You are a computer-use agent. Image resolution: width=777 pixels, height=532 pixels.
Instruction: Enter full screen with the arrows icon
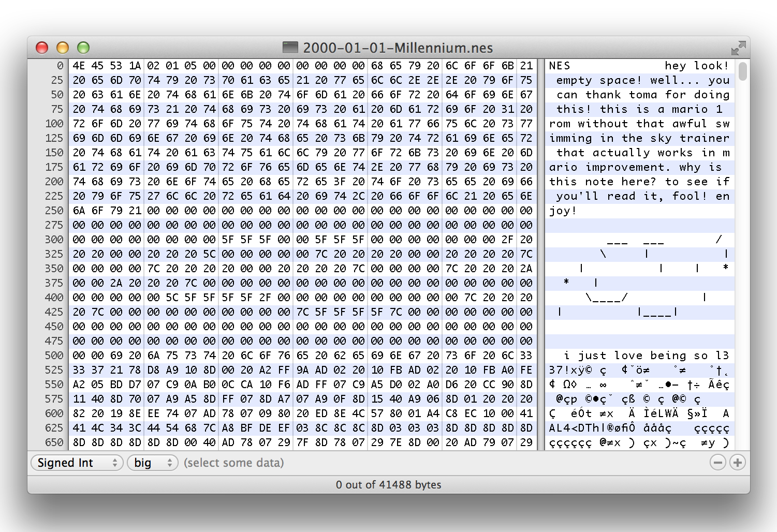tap(738, 48)
